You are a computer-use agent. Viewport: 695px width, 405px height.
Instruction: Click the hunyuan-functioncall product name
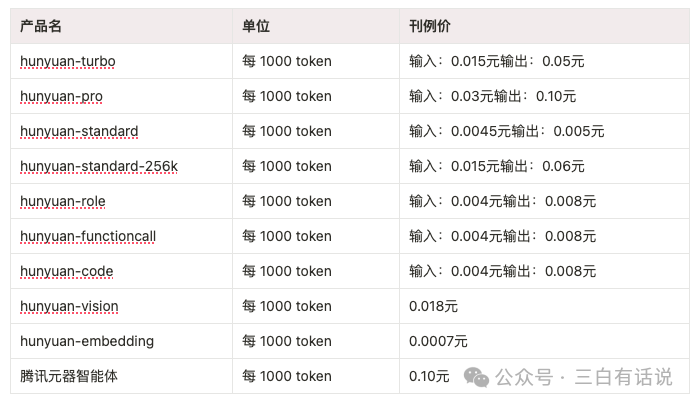(88, 236)
